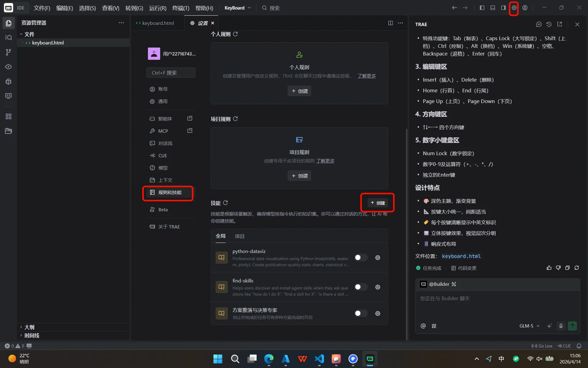This screenshot has height=368, width=588.
Task: Regenerate the chat response
Action: click(x=577, y=268)
